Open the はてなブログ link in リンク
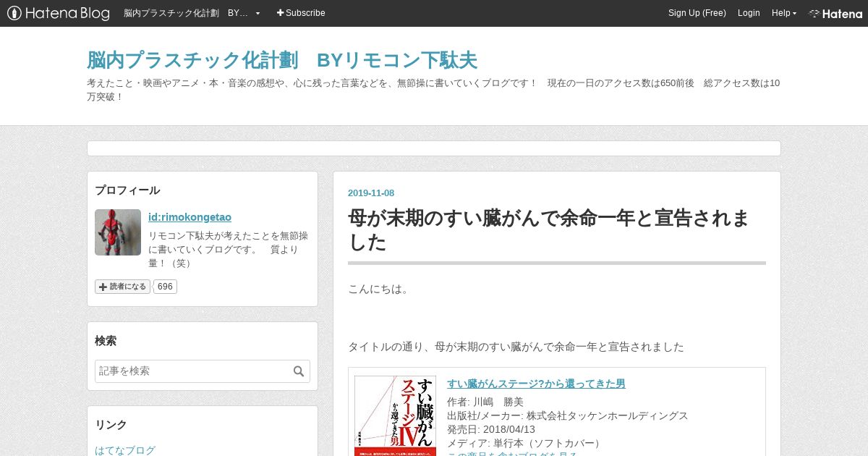This screenshot has width=868, height=456. pos(125,450)
